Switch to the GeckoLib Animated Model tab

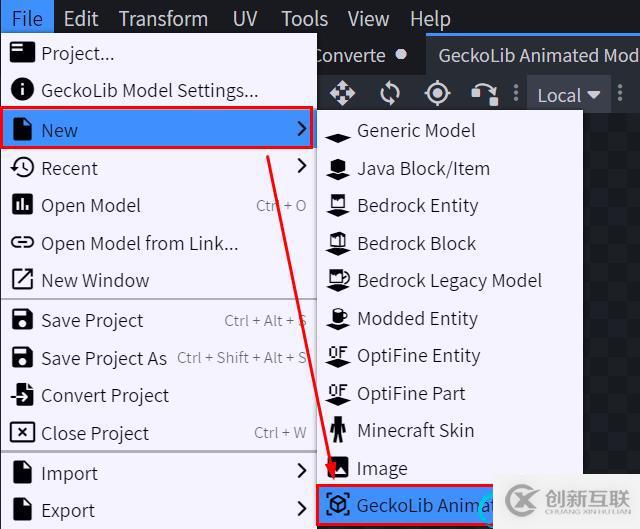(537, 55)
